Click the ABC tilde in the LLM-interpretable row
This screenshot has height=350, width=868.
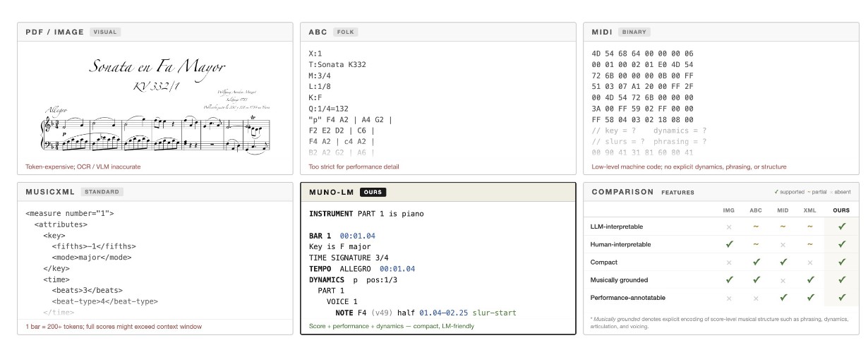point(756,227)
